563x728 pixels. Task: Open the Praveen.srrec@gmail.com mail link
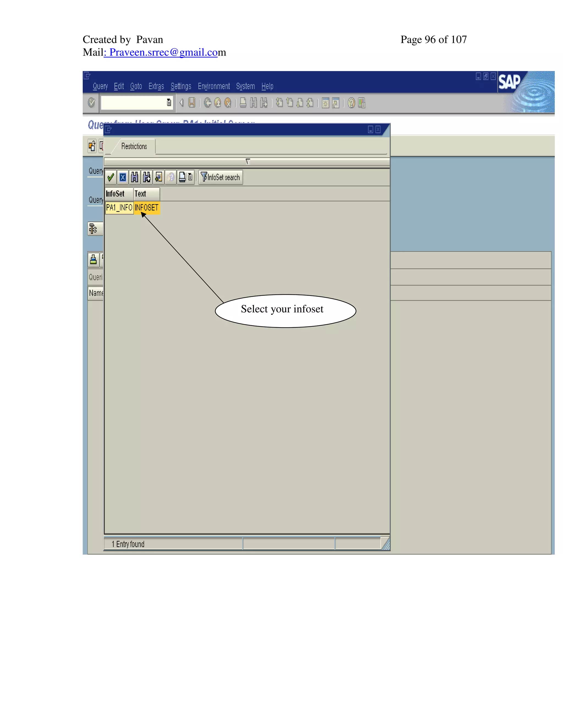pyautogui.click(x=164, y=52)
